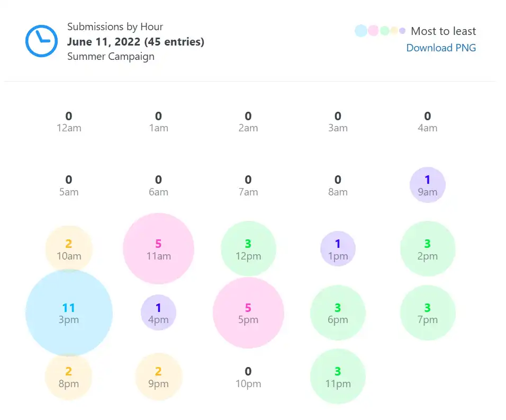The image size is (506, 420).
Task: Click the blue clock icon
Action: (41, 41)
